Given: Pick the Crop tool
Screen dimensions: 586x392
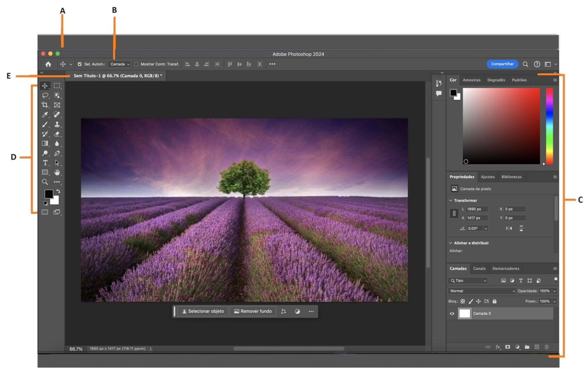Looking at the screenshot, I should tap(45, 105).
